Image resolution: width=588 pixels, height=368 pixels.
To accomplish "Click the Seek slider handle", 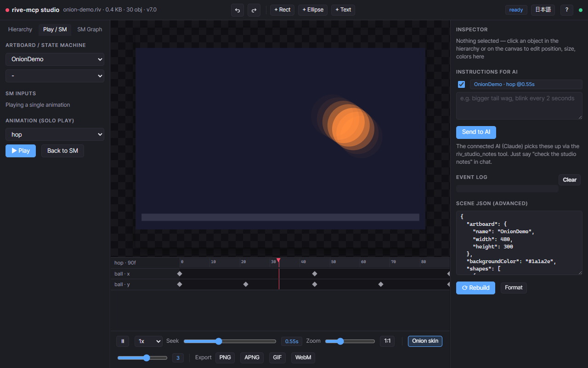I will point(219,341).
